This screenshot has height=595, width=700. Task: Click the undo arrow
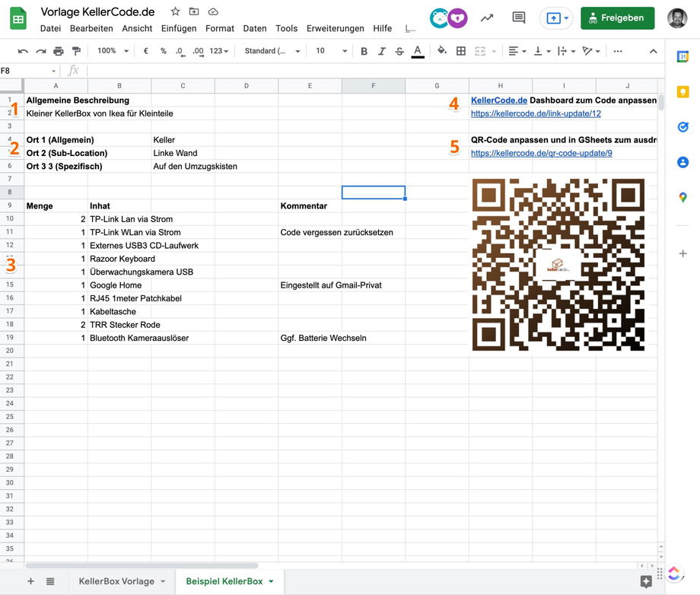click(23, 51)
